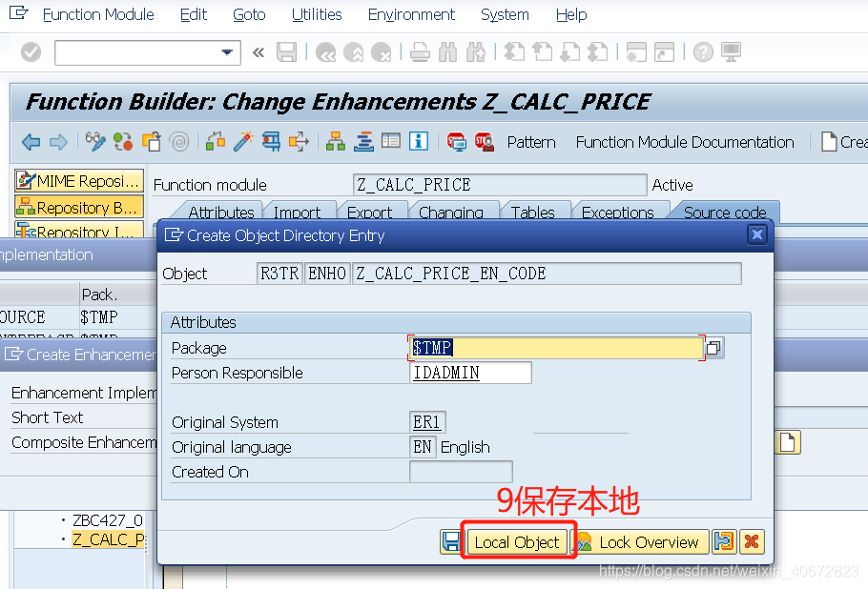The width and height of the screenshot is (868, 589).
Task: Click the Create New Session icon
Action: [x=636, y=52]
